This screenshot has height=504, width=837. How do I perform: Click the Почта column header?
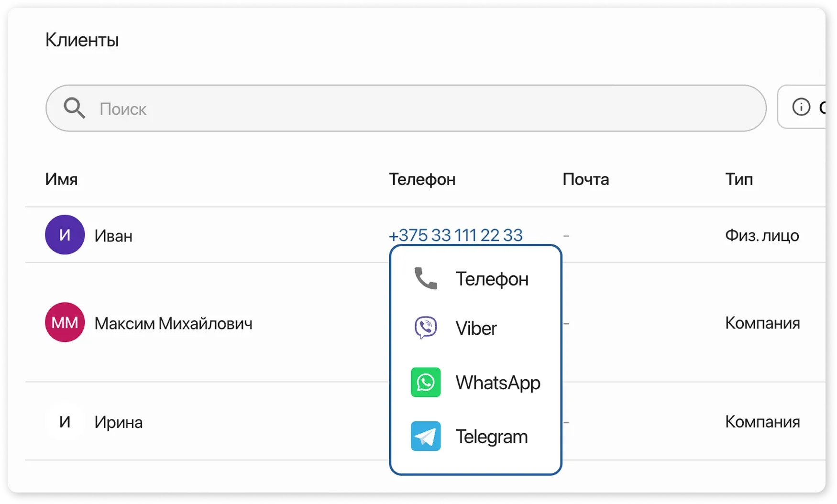pos(585,179)
